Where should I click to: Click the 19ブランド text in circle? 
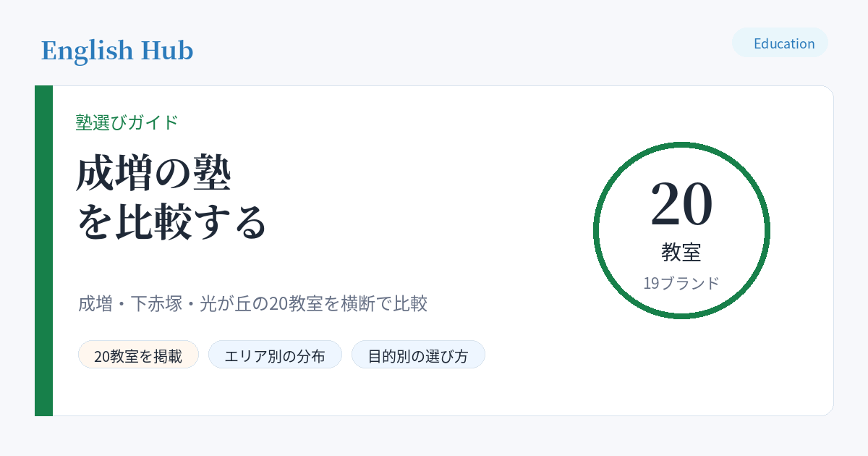point(681,283)
